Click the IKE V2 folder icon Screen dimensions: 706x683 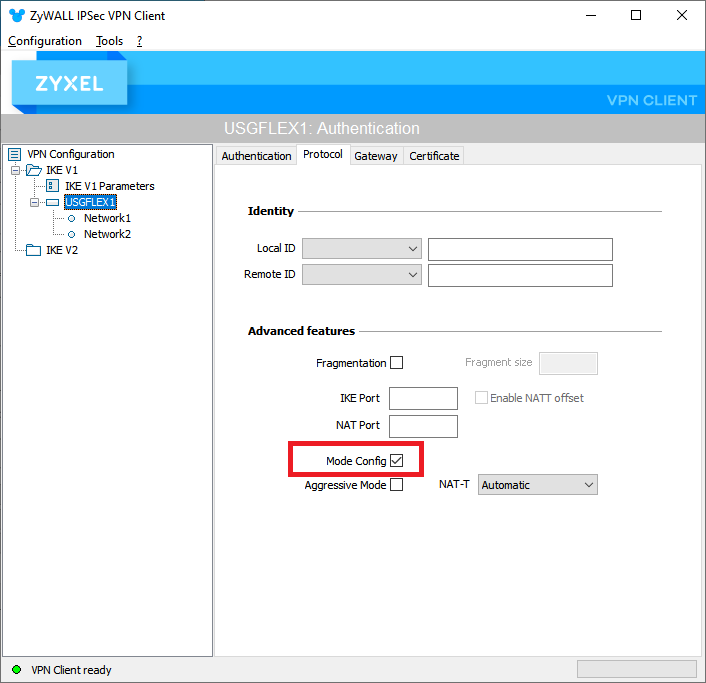tap(33, 250)
